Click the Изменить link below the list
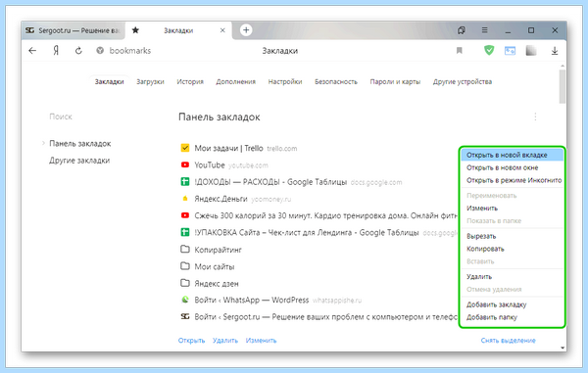This screenshot has width=588, height=373. pos(261,341)
